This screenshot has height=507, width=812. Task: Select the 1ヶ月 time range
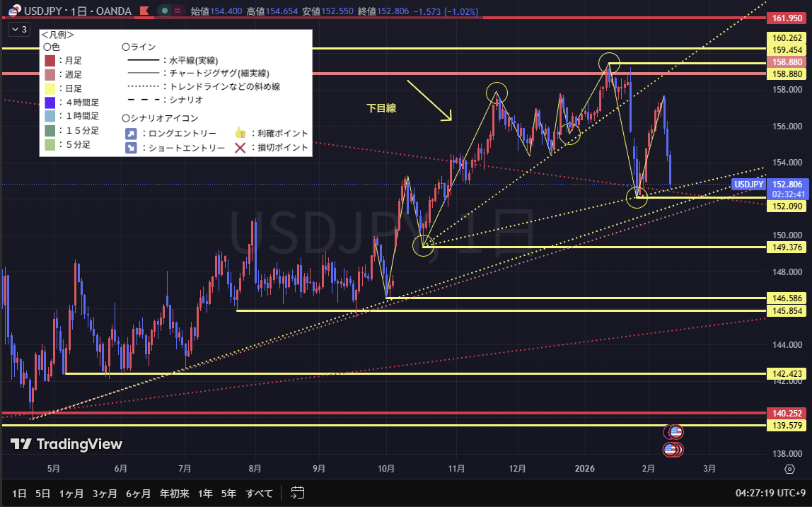pyautogui.click(x=71, y=493)
